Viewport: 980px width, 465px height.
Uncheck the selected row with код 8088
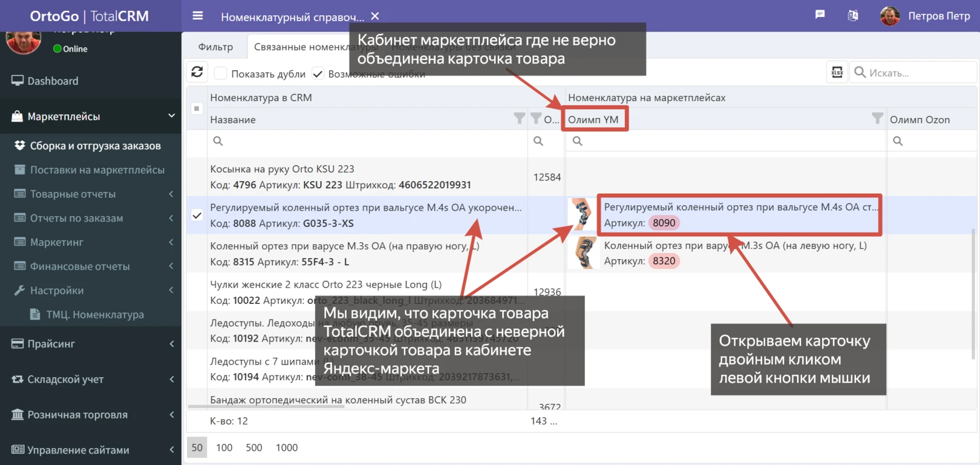[197, 215]
